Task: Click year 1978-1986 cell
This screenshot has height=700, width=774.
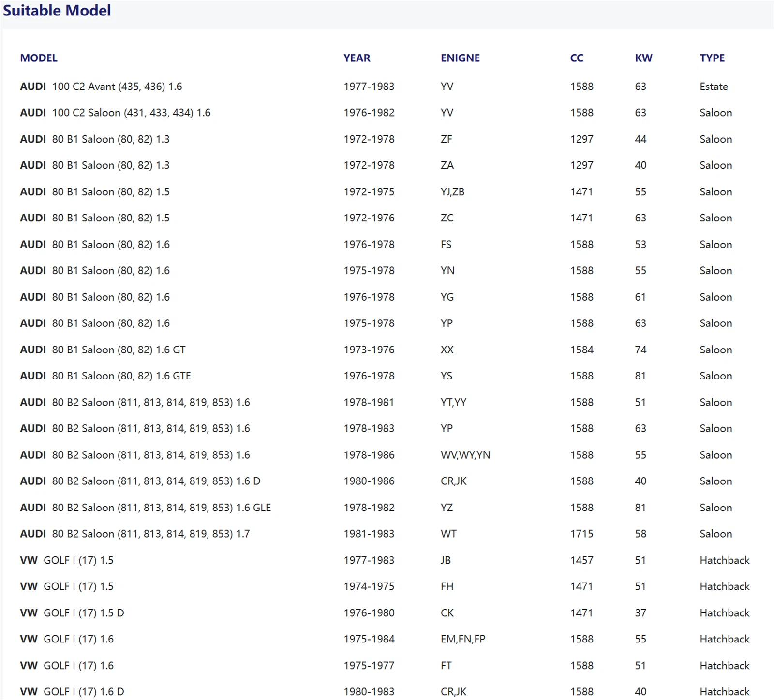Action: tap(369, 455)
